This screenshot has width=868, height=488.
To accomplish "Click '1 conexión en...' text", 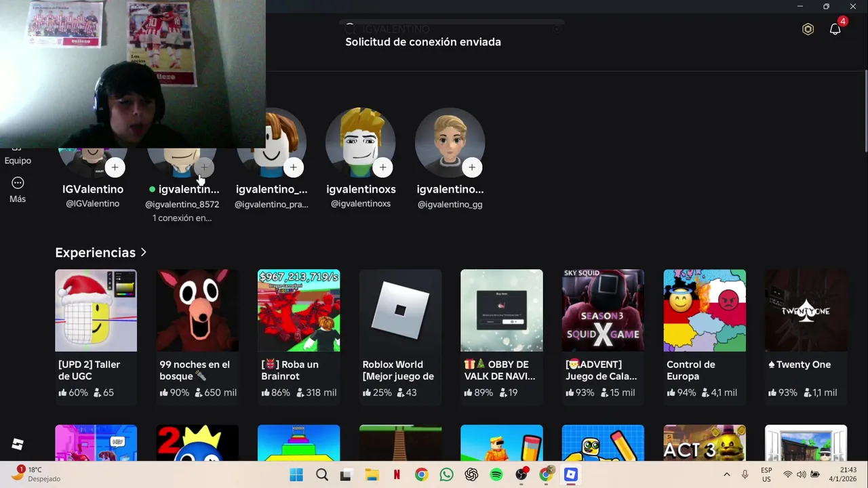I will (182, 218).
